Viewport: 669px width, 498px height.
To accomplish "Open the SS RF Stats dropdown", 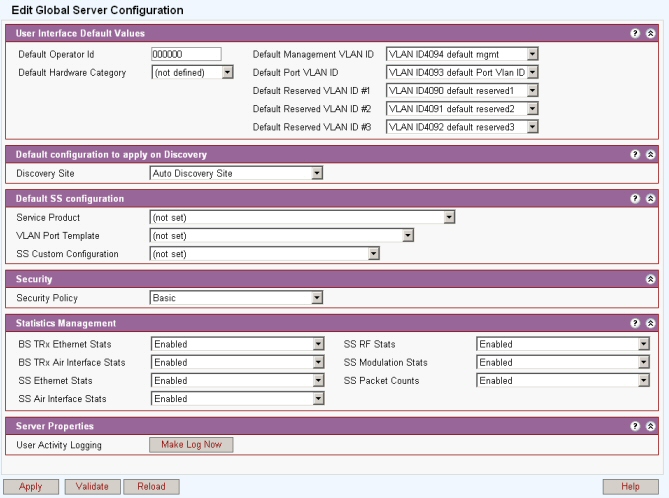I will [563, 344].
